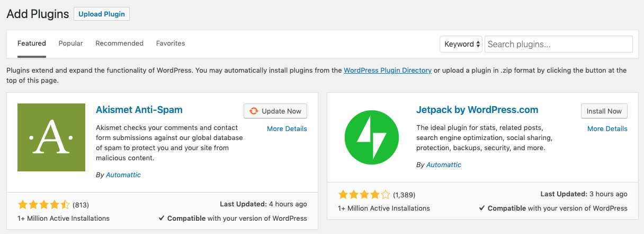Image resolution: width=644 pixels, height=234 pixels.
Task: Click the Akismet green logo icon
Action: click(51, 137)
